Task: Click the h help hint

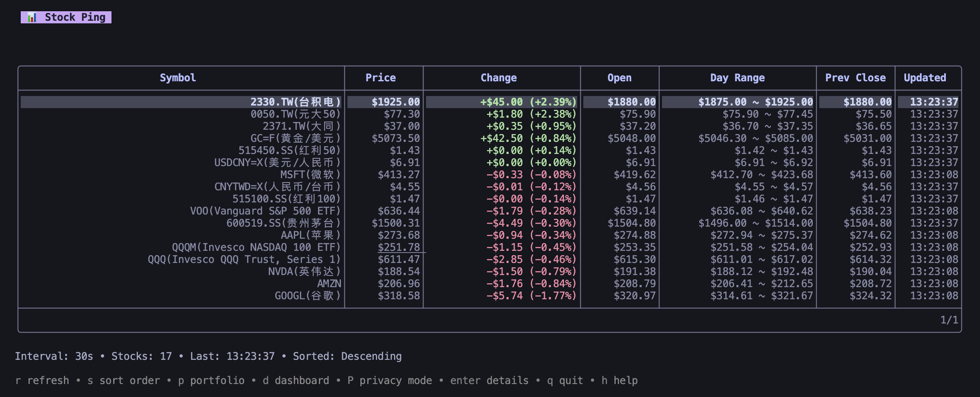Action: tap(620, 381)
